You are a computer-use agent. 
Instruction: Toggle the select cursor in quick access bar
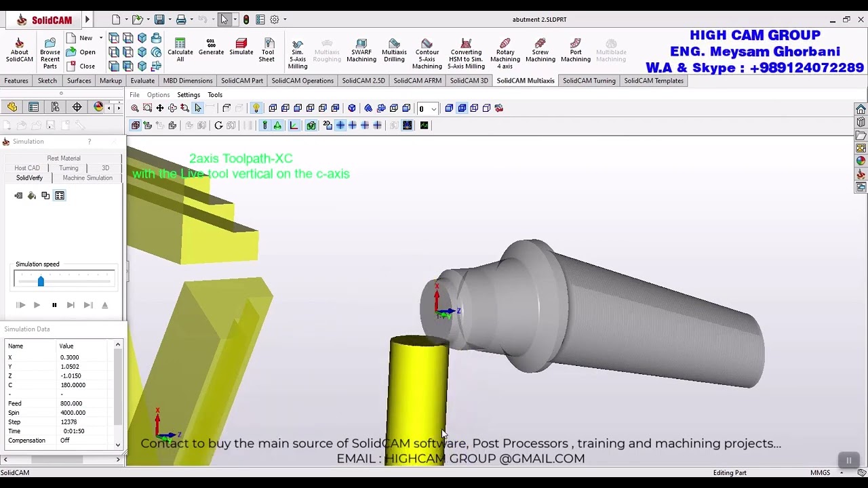[x=224, y=20]
